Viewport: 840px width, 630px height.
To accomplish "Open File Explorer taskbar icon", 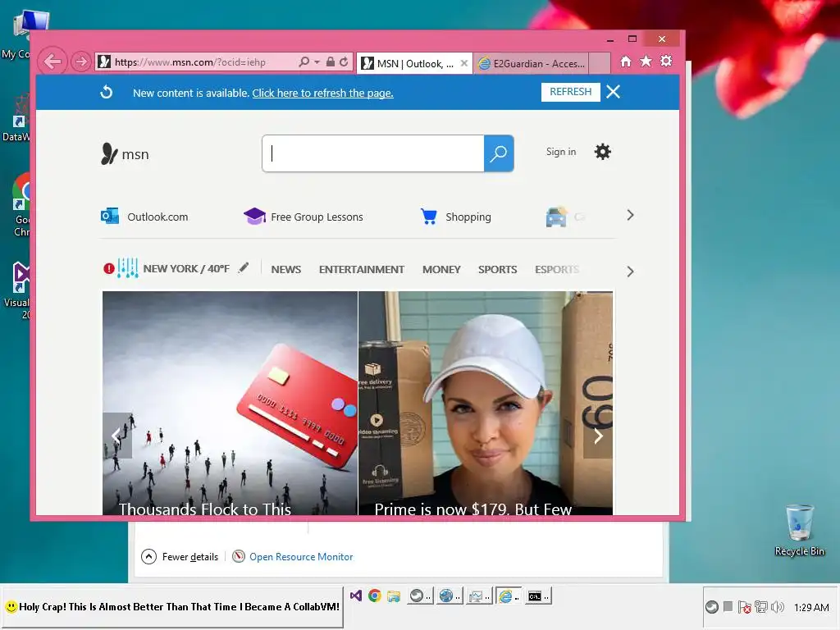I will tap(394, 596).
